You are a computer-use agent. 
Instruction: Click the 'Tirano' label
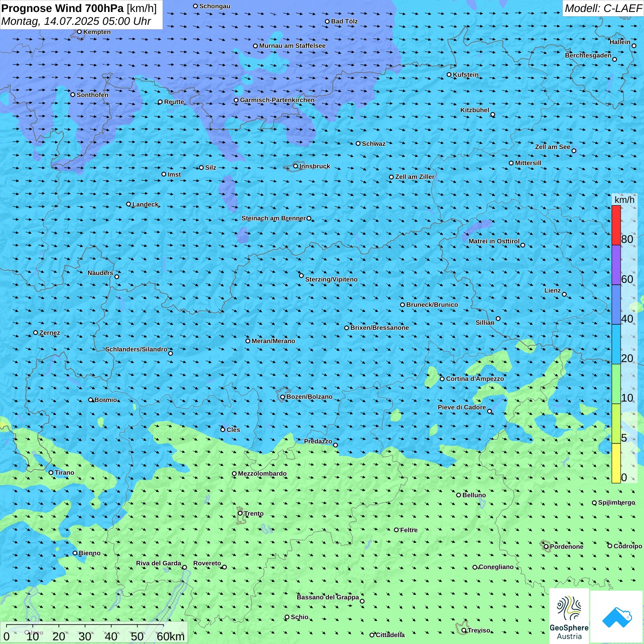tap(64, 472)
